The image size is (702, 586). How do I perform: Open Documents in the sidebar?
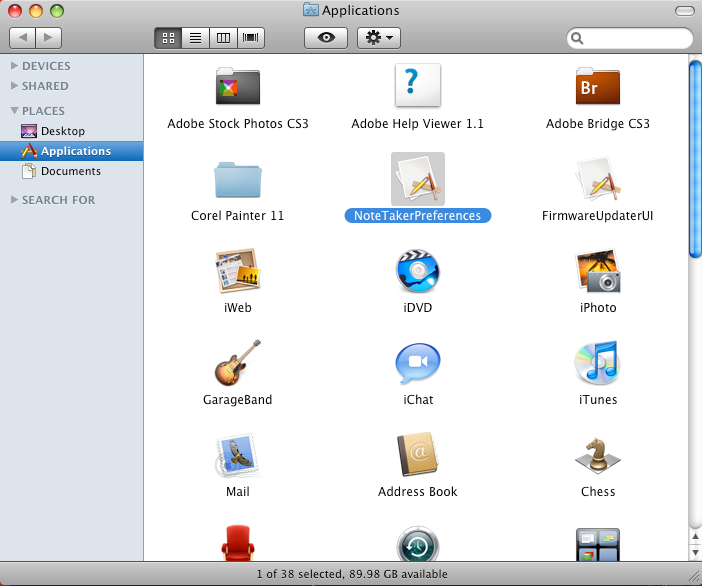pyautogui.click(x=72, y=171)
